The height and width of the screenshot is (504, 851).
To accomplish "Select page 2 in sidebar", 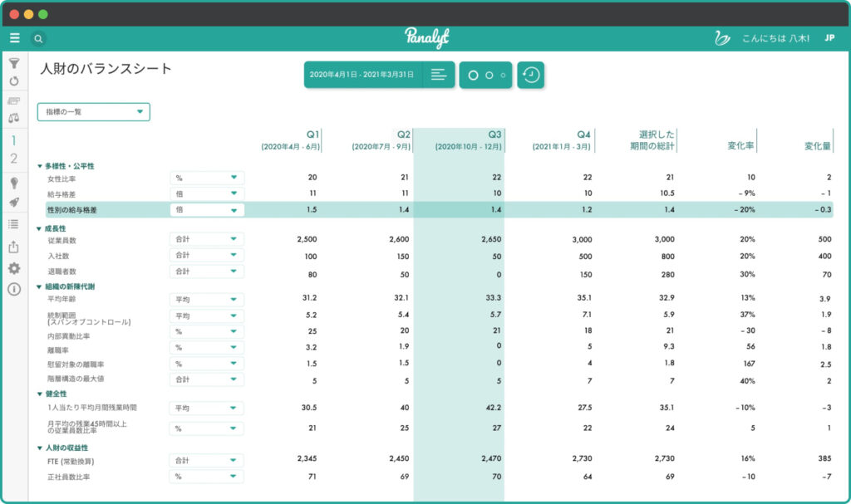I will tap(14, 159).
